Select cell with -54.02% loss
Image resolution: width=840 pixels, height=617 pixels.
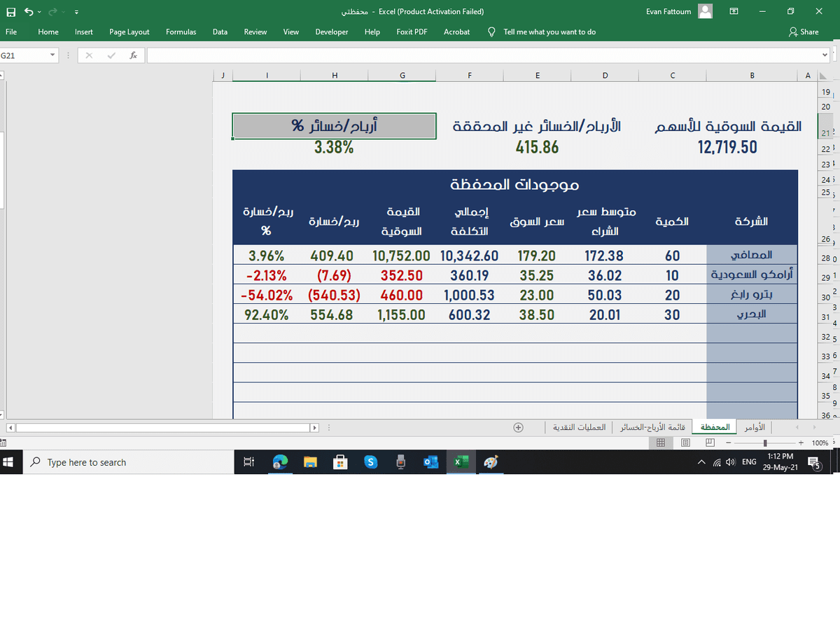[x=267, y=296]
